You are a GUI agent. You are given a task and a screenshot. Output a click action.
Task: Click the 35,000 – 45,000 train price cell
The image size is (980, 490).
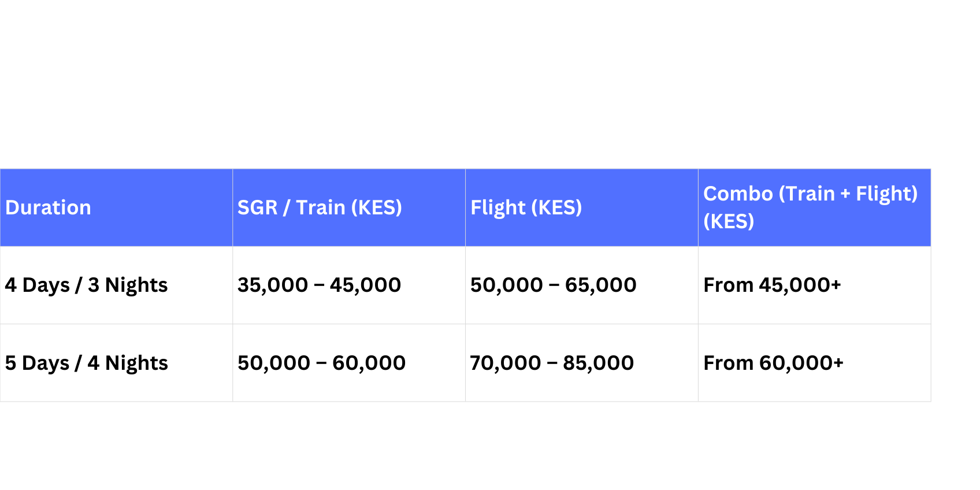click(x=319, y=285)
